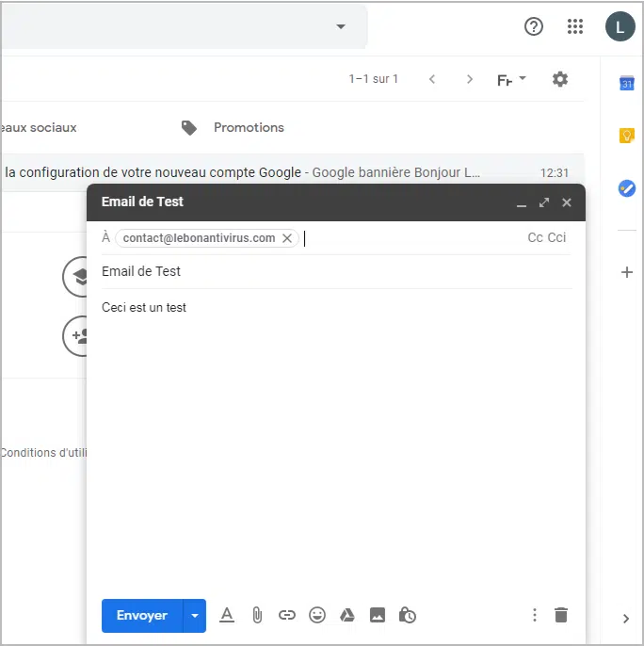This screenshot has width=644, height=646.
Task: Insert photo into email
Action: pos(378,615)
